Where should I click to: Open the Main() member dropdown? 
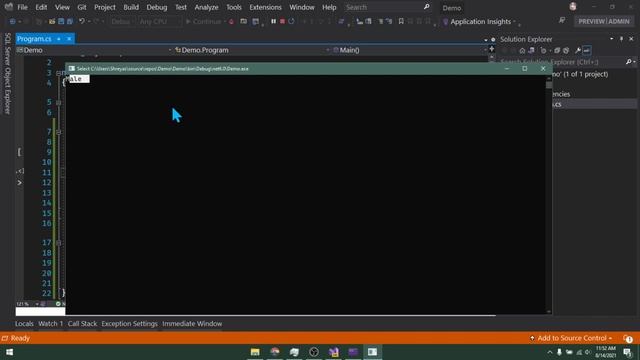click(x=410, y=50)
